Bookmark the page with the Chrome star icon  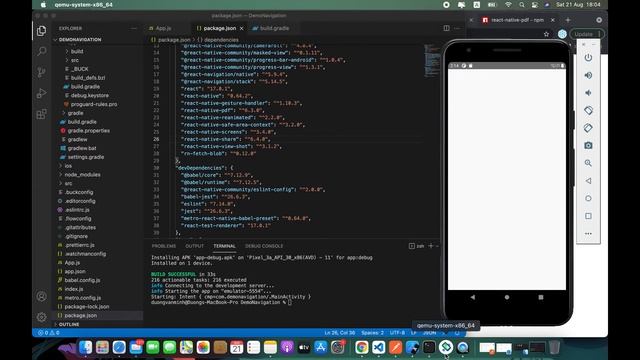coord(547,34)
